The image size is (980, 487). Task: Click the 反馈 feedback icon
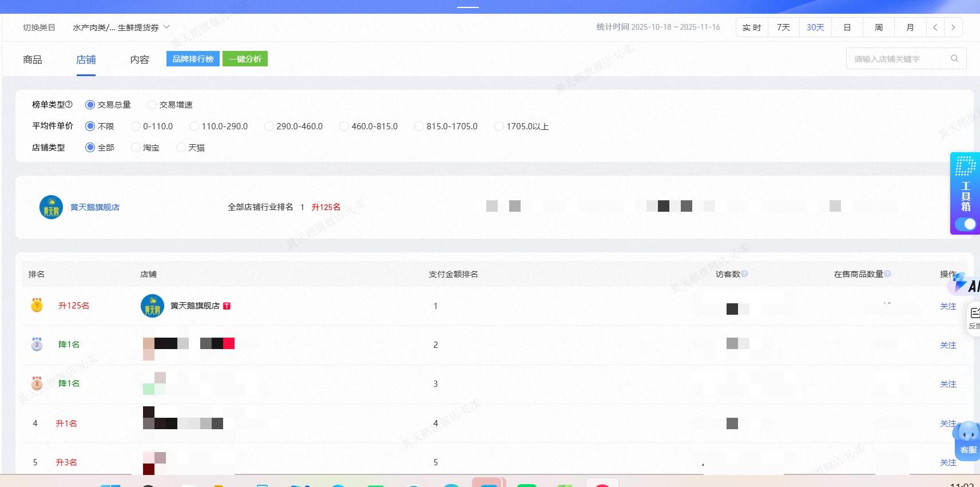[x=974, y=318]
